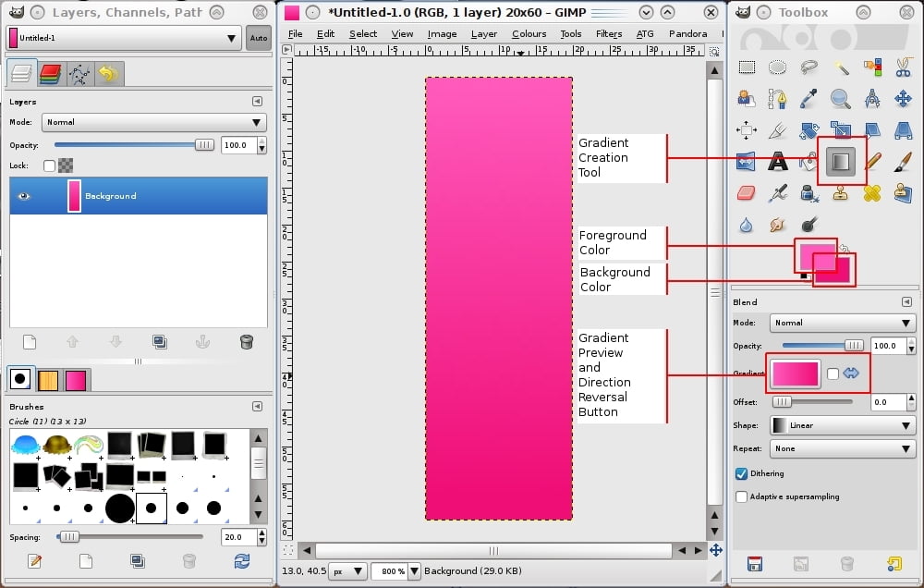The image size is (924, 588).
Task: Open the Colours menu
Action: tap(529, 33)
